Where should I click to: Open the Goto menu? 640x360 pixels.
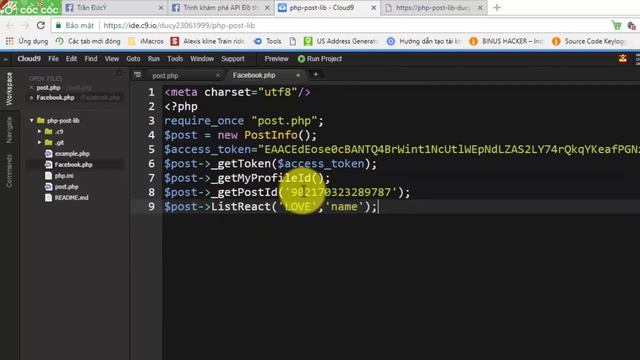[x=133, y=59]
